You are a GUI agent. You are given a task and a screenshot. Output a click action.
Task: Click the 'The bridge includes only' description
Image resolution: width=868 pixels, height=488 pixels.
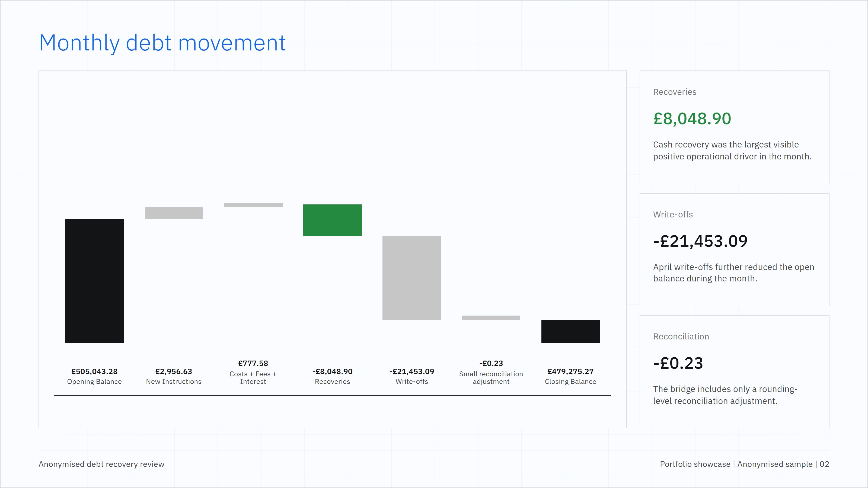725,395
